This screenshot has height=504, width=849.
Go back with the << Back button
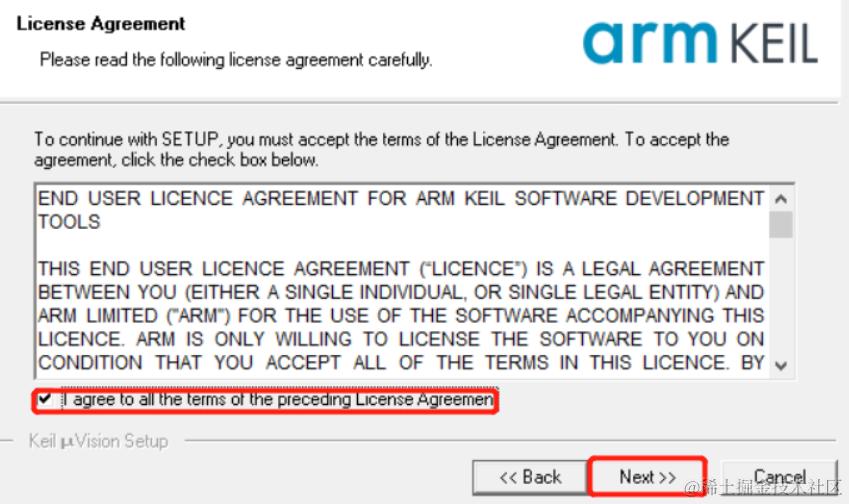coord(530,477)
